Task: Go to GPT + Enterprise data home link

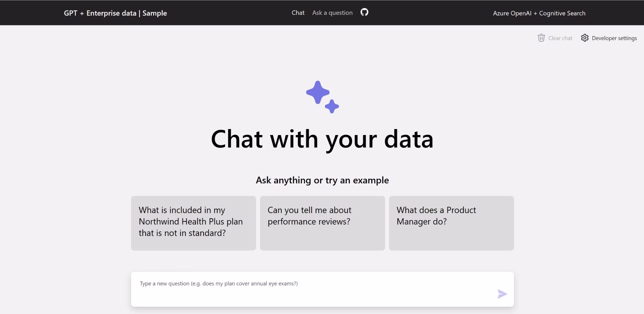Action: (115, 13)
